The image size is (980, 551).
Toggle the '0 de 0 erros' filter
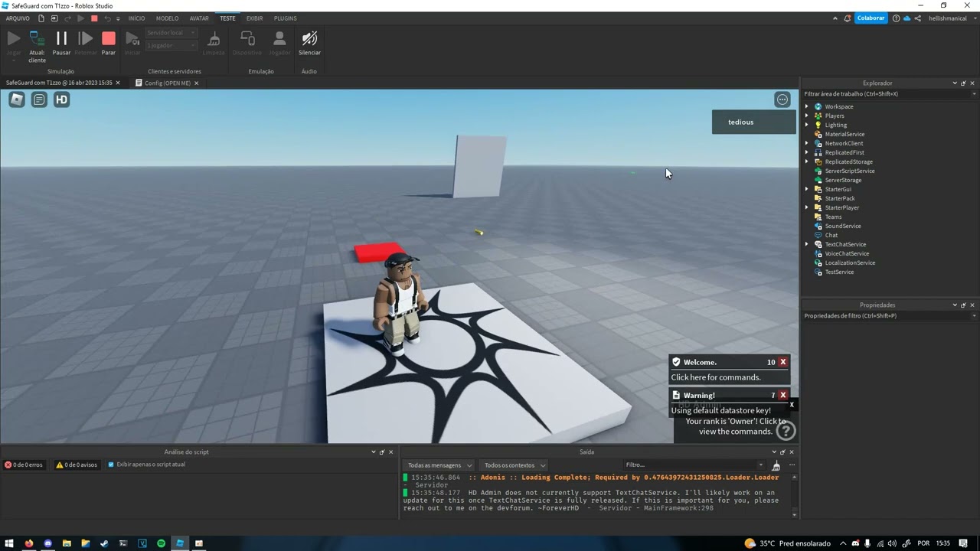click(24, 465)
